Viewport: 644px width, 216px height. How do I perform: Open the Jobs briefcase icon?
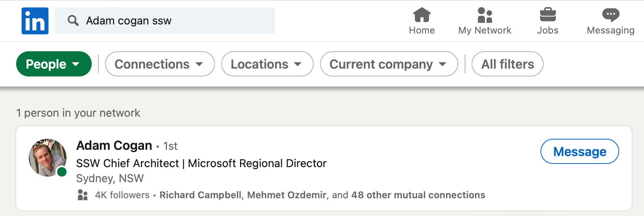click(x=548, y=15)
